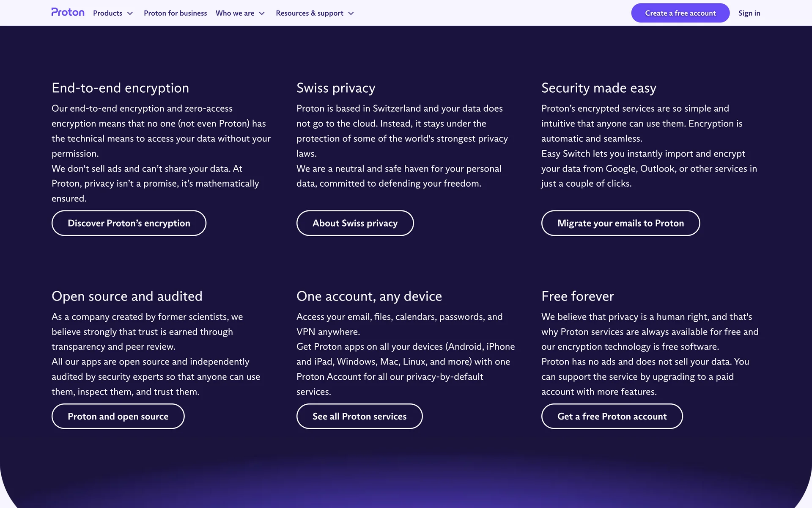Image resolution: width=812 pixels, height=508 pixels.
Task: Click the One account, any device heading
Action: coord(369,296)
